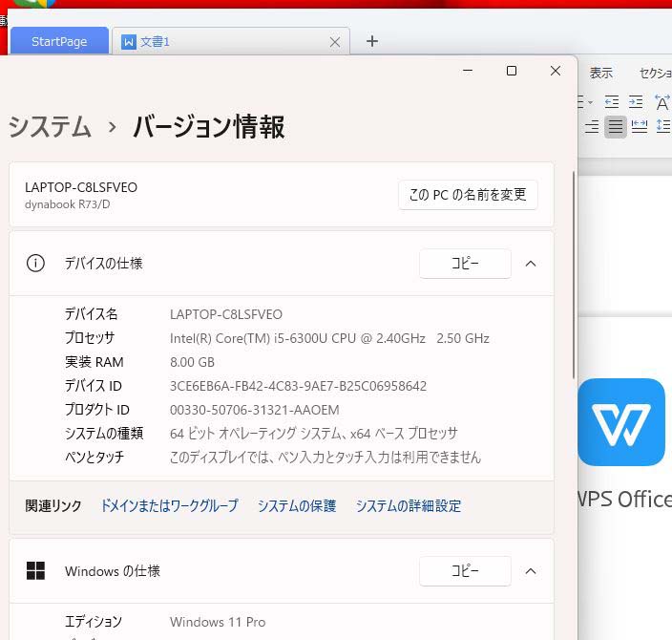Open ドメインまたはワークグループ link
Screen dimensions: 672x640
(169, 505)
